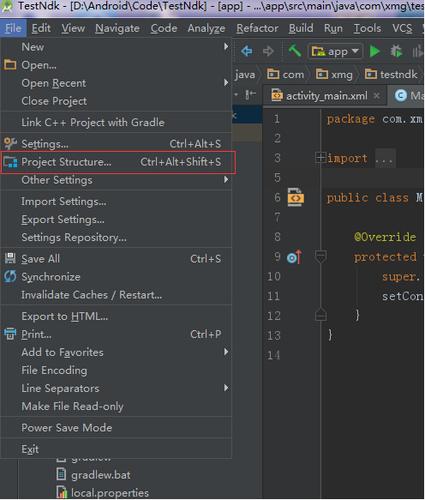Image resolution: width=425 pixels, height=500 pixels.
Task: Click the Settings wrench icon
Action: click(x=10, y=143)
